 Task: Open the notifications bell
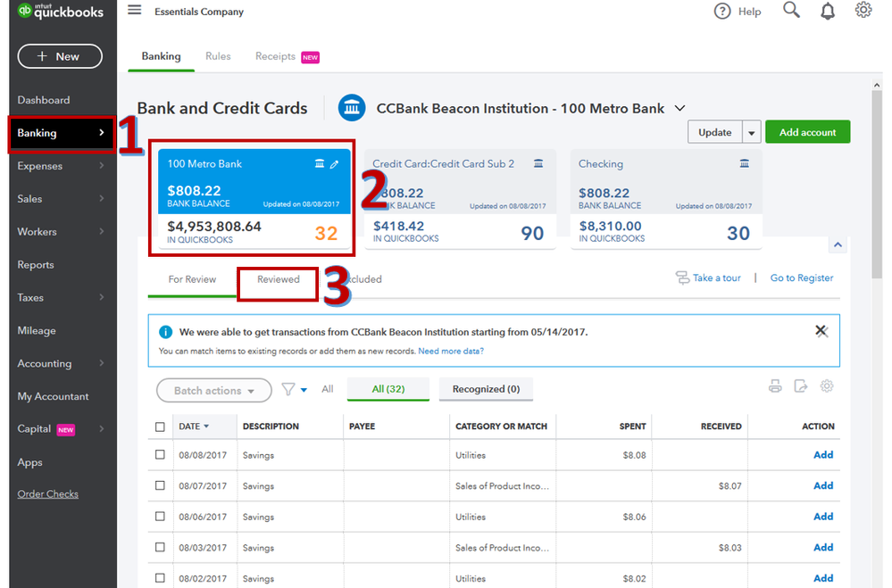point(828,11)
